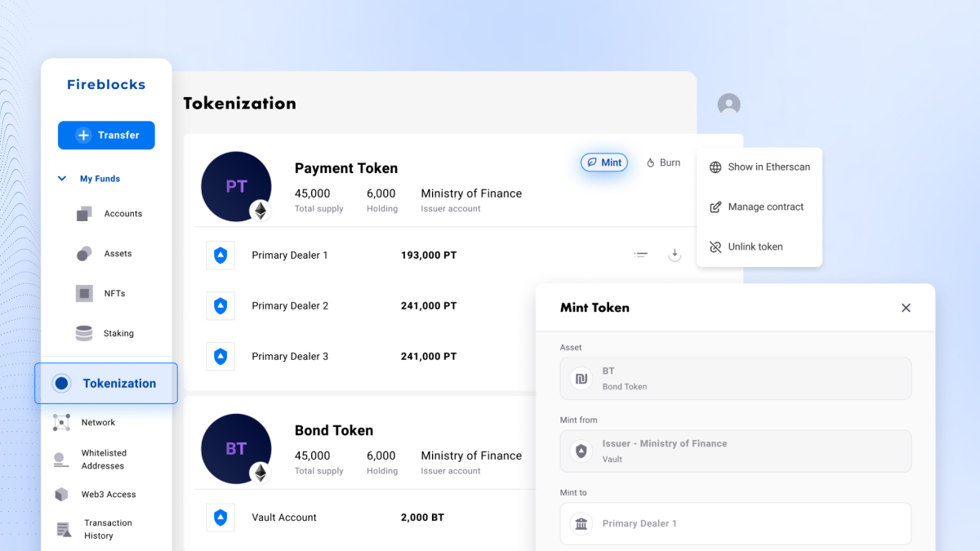Click the Burn button on Payment Token
The height and width of the screenshot is (551, 980).
pyautogui.click(x=663, y=162)
